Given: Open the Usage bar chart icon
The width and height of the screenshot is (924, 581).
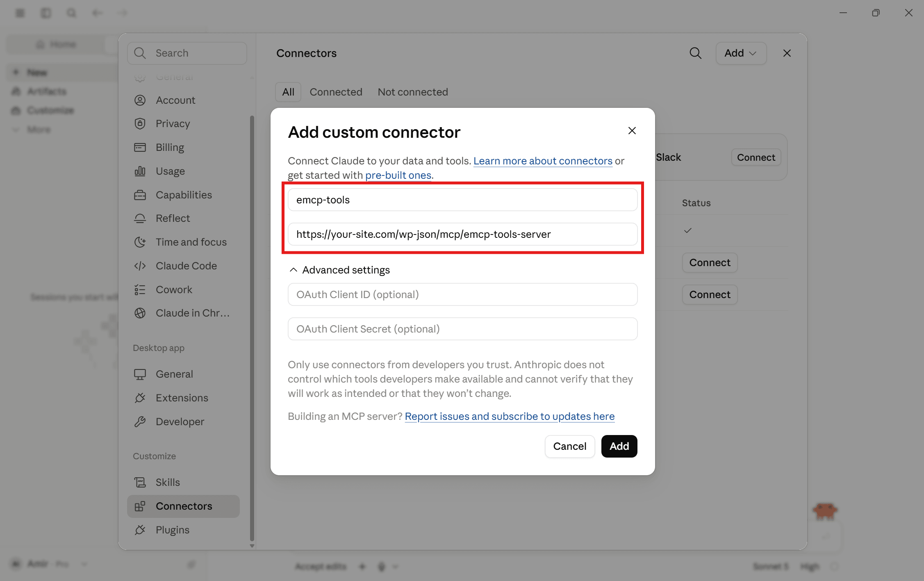Looking at the screenshot, I should coord(140,171).
